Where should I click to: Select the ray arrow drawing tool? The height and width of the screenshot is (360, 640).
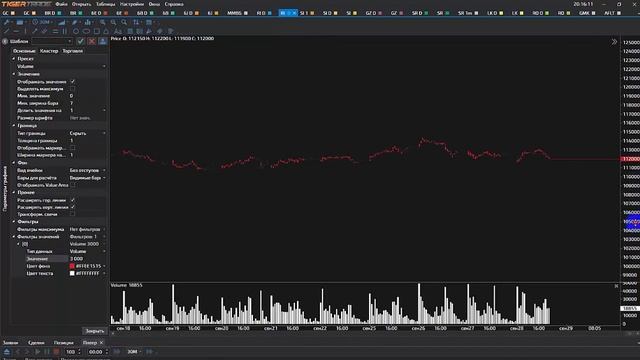(x=35, y=31)
